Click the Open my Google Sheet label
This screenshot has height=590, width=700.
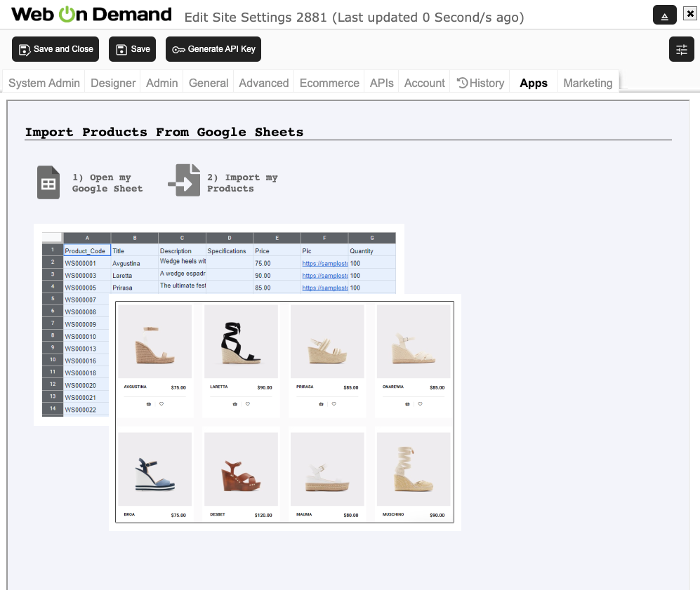[107, 183]
